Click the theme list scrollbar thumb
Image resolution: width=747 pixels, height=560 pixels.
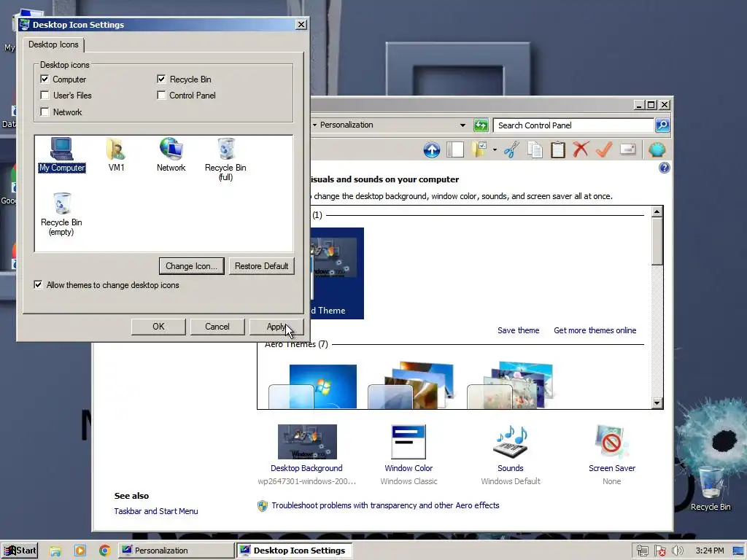click(657, 241)
